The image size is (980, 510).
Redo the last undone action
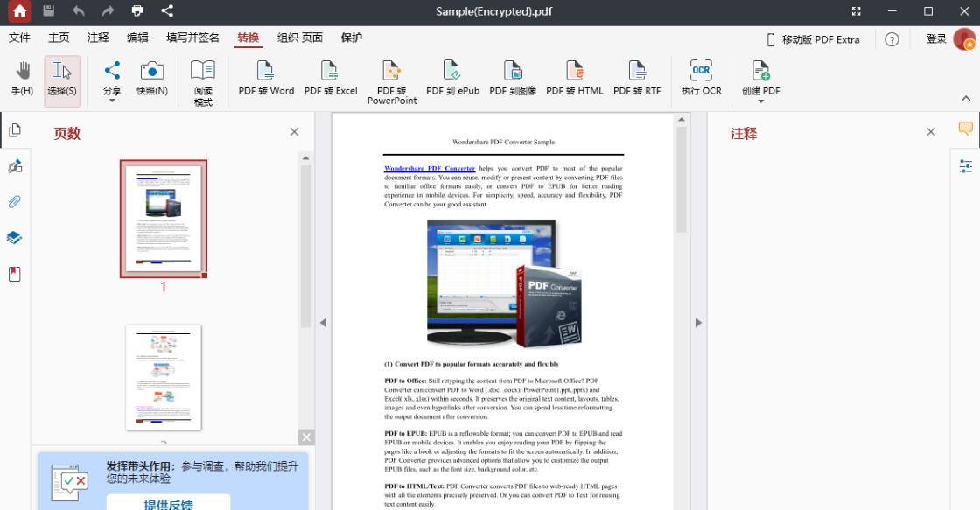108,10
